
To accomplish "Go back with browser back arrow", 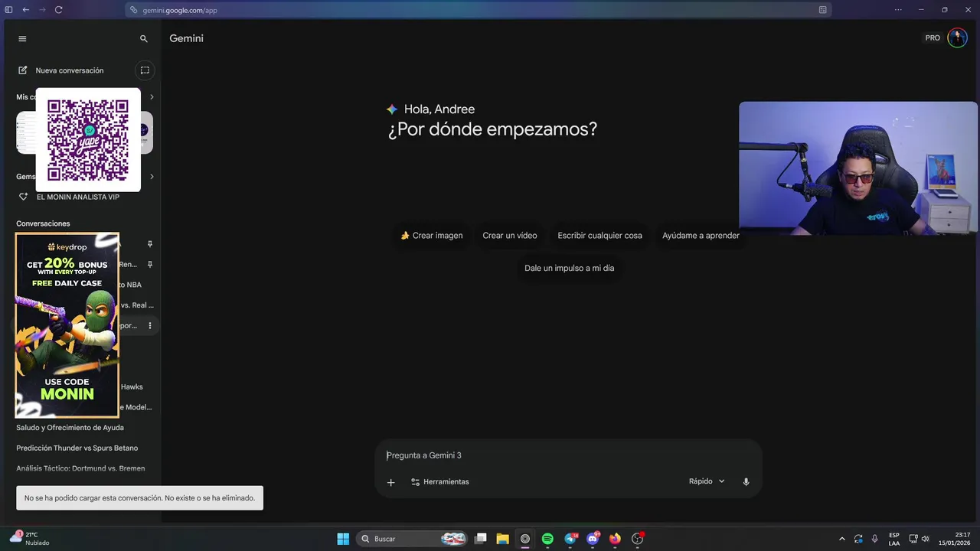I will point(25,10).
